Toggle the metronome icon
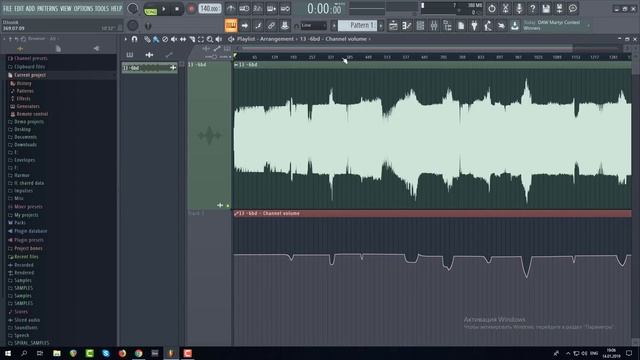 (x=231, y=9)
